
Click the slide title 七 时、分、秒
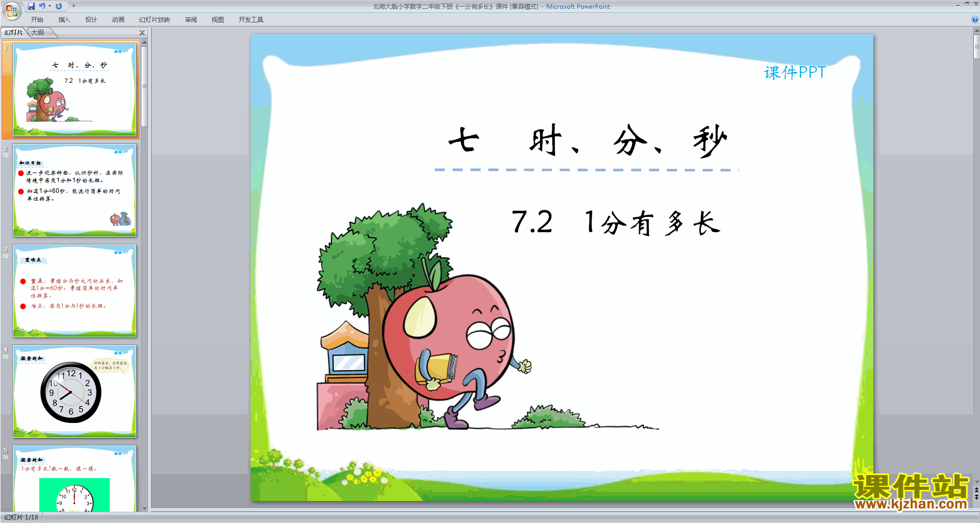pos(587,141)
